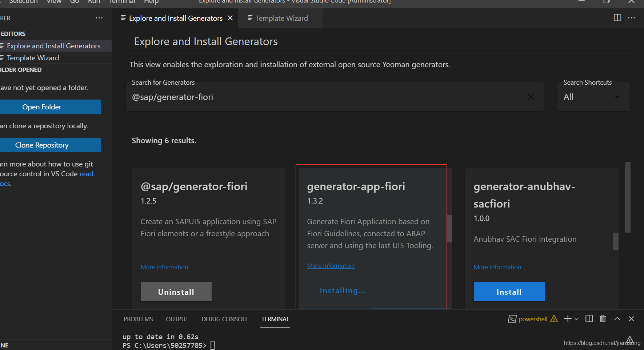The width and height of the screenshot is (644, 350).
Task: Follow the read docs link about git
Action: tap(86, 174)
